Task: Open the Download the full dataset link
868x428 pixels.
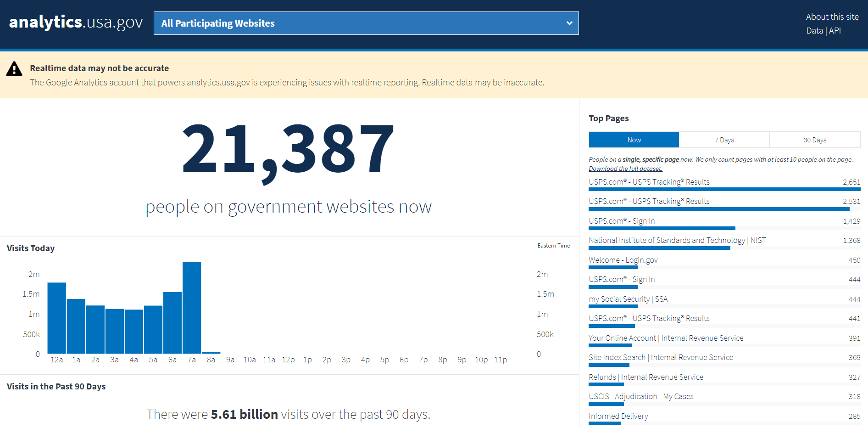Action: [x=625, y=169]
